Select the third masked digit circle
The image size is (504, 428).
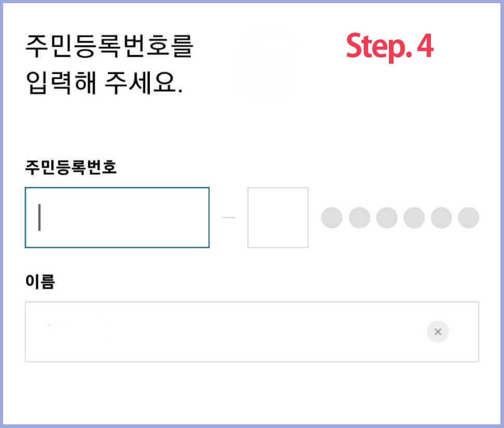pos(386,217)
